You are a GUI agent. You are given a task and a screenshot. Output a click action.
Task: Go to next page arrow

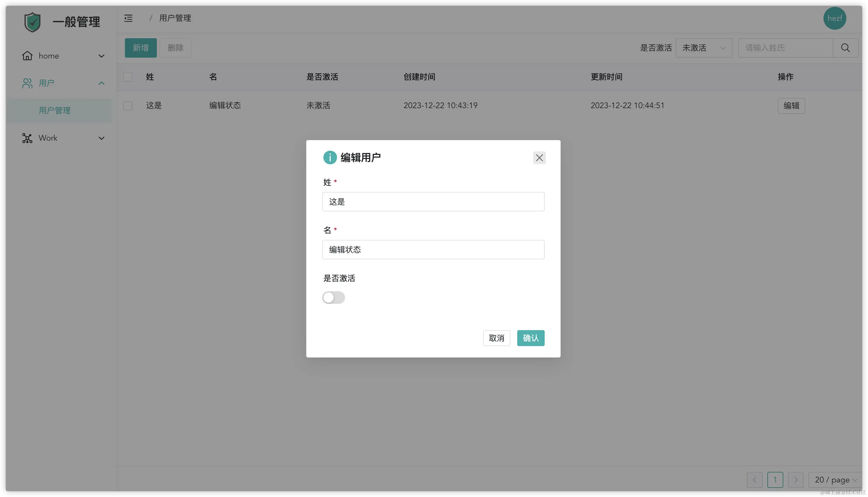pos(795,479)
